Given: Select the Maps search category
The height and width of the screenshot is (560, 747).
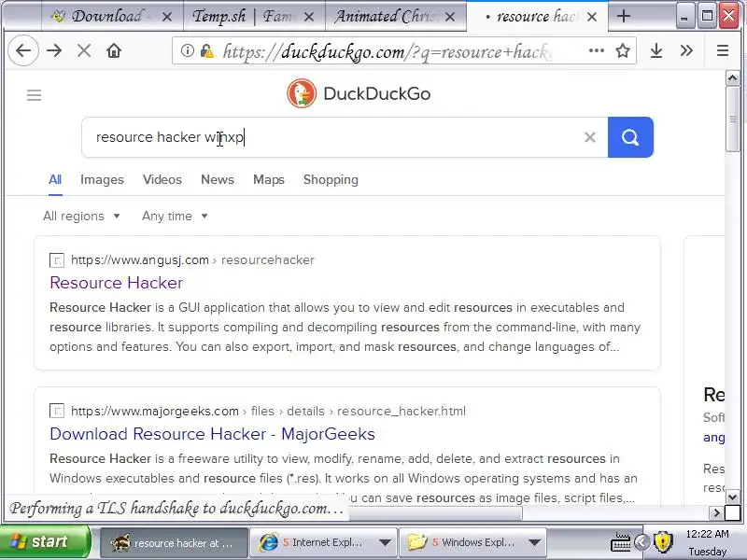Looking at the screenshot, I should pos(269,179).
